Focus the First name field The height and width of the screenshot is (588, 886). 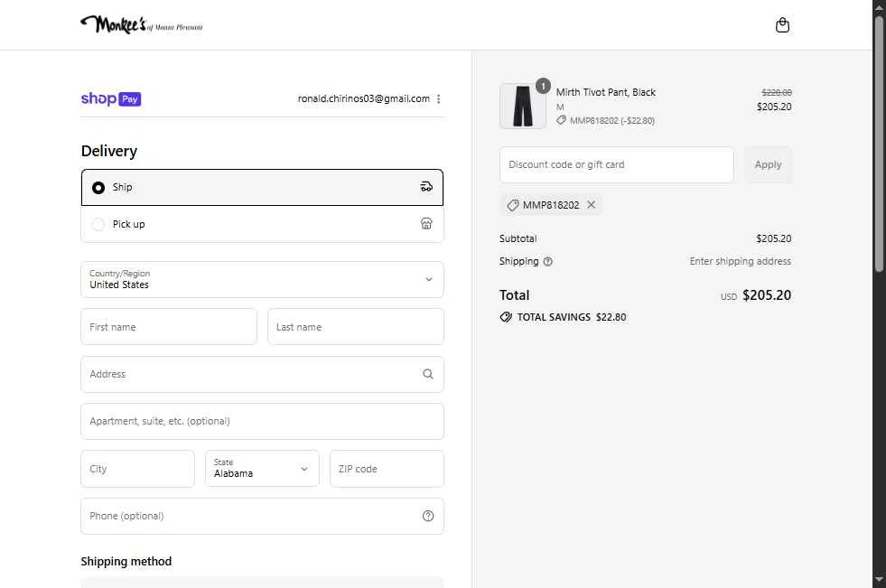coord(169,326)
